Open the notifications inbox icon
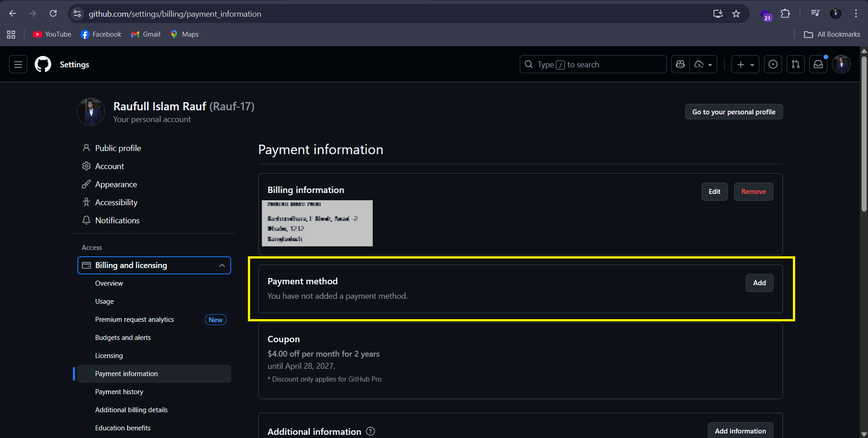 (x=818, y=64)
